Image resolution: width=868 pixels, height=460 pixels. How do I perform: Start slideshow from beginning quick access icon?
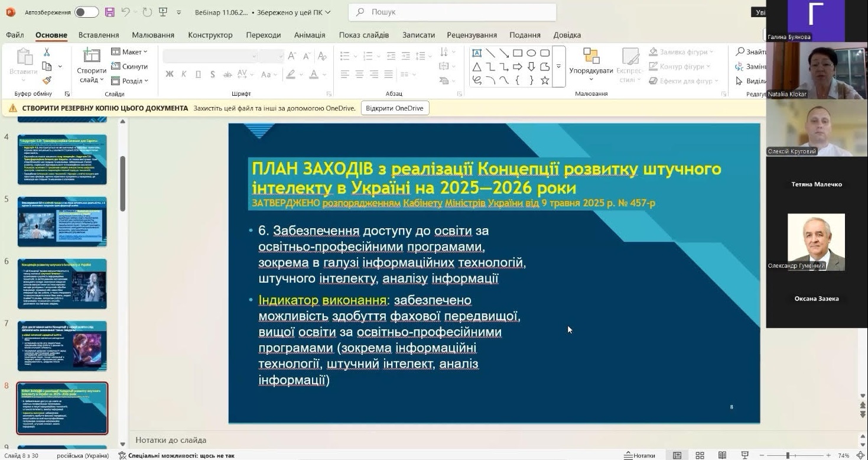[163, 12]
